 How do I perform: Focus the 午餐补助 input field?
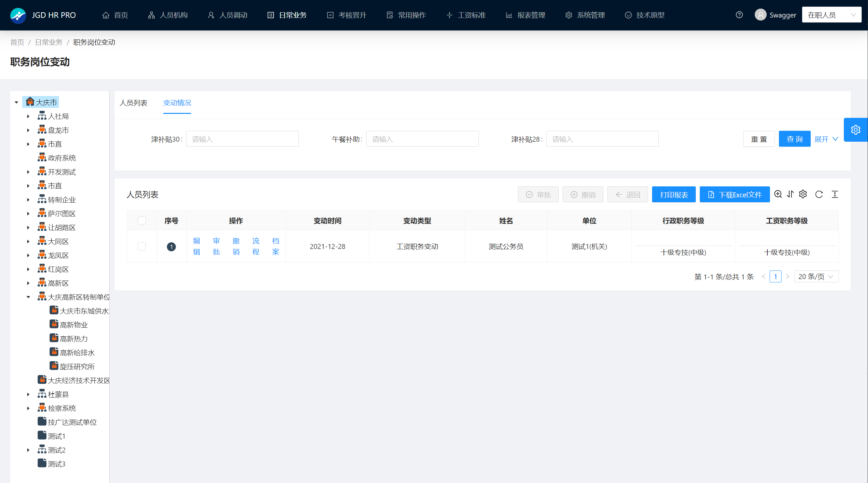click(422, 139)
